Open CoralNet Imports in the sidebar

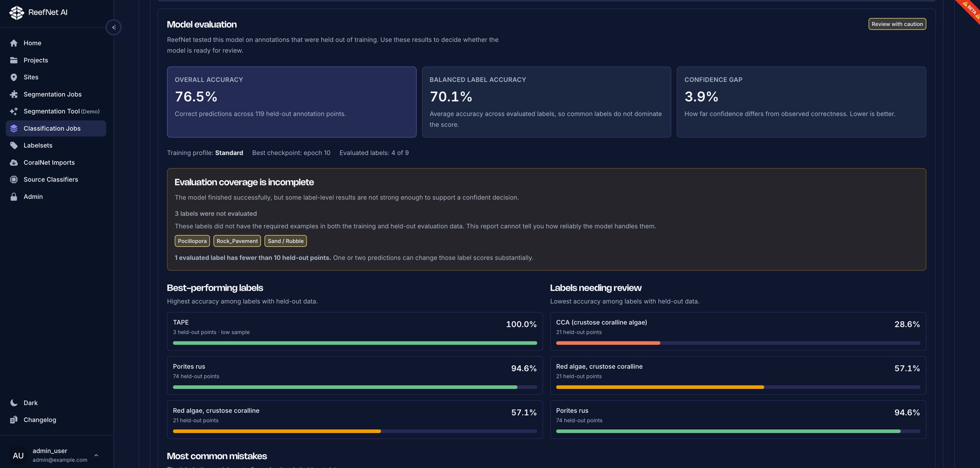click(56, 163)
